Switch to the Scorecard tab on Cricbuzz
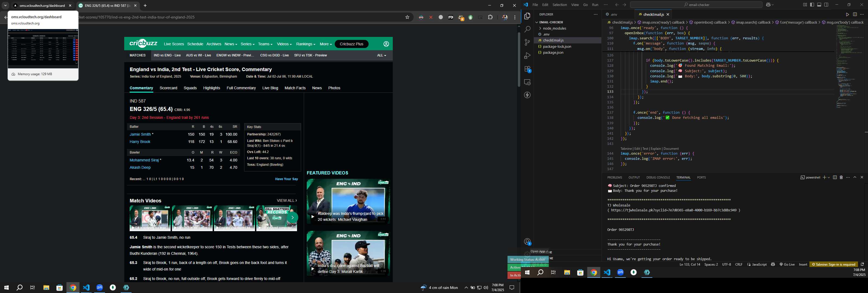Screen dimensions: 868x293 click(x=168, y=88)
